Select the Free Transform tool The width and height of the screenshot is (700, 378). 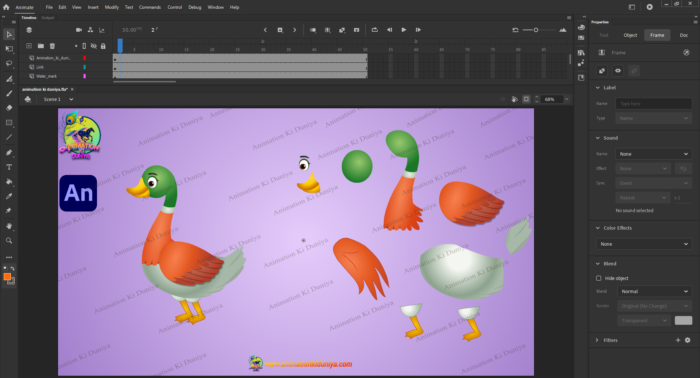click(9, 49)
